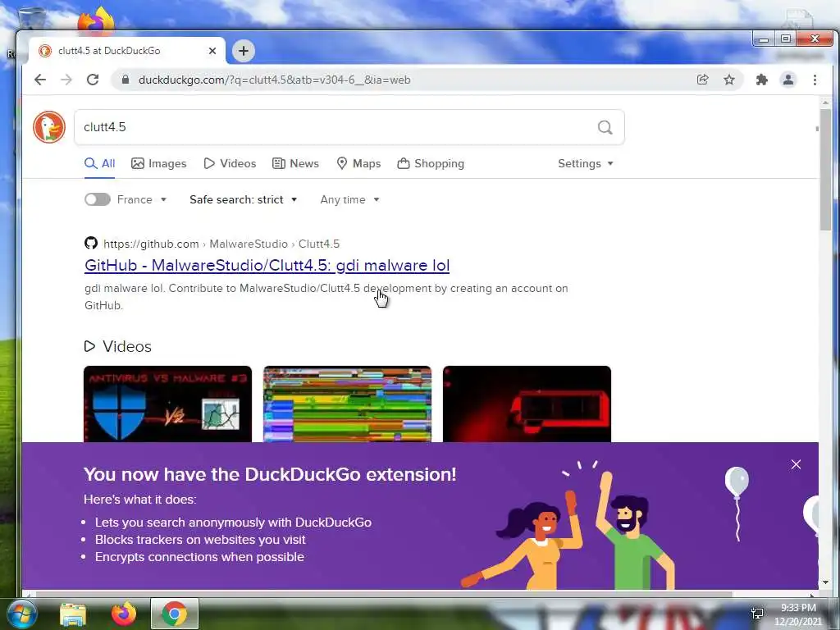Close the clutt4.5 at DuckDuckGo tab

tap(212, 51)
